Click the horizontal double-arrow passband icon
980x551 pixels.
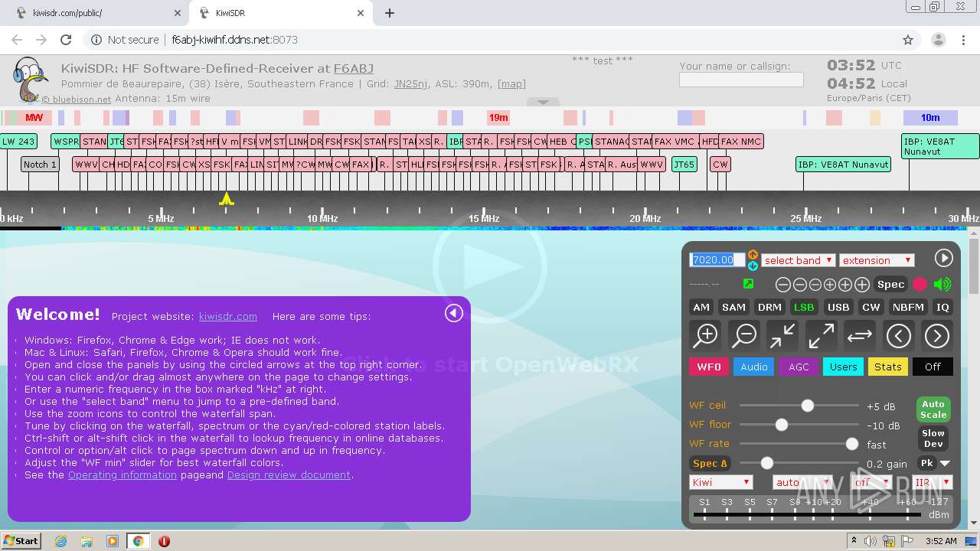[x=859, y=335]
